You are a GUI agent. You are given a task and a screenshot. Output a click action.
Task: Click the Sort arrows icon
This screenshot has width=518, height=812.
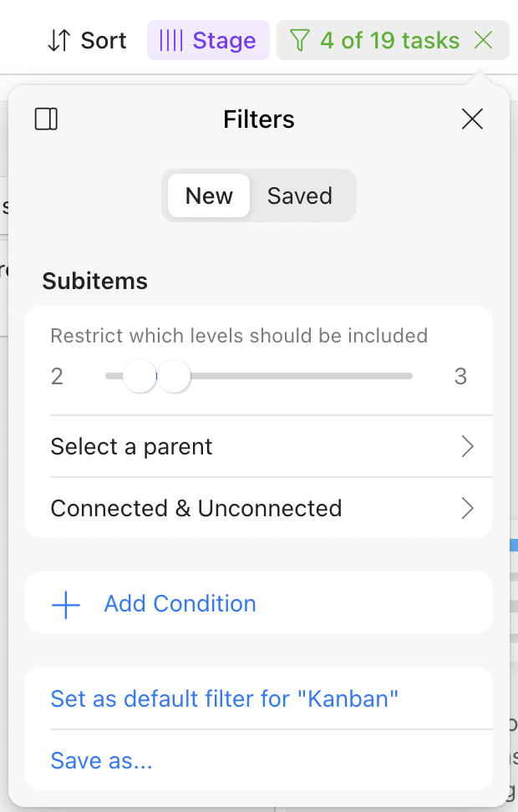[x=58, y=40]
